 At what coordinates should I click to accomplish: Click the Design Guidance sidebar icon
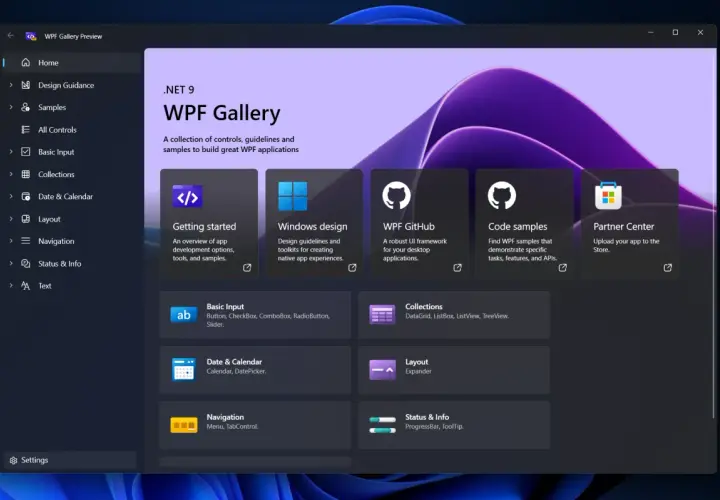[26, 85]
